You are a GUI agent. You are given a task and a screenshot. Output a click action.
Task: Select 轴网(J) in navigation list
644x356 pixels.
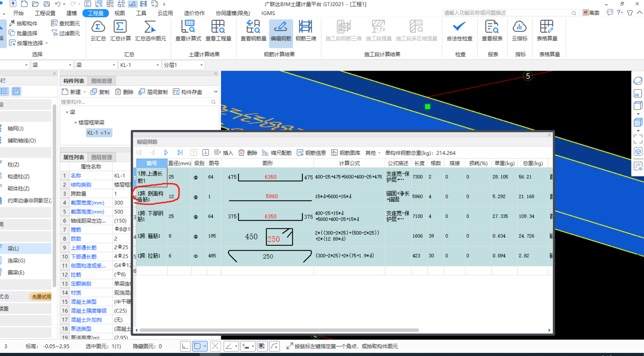point(15,129)
